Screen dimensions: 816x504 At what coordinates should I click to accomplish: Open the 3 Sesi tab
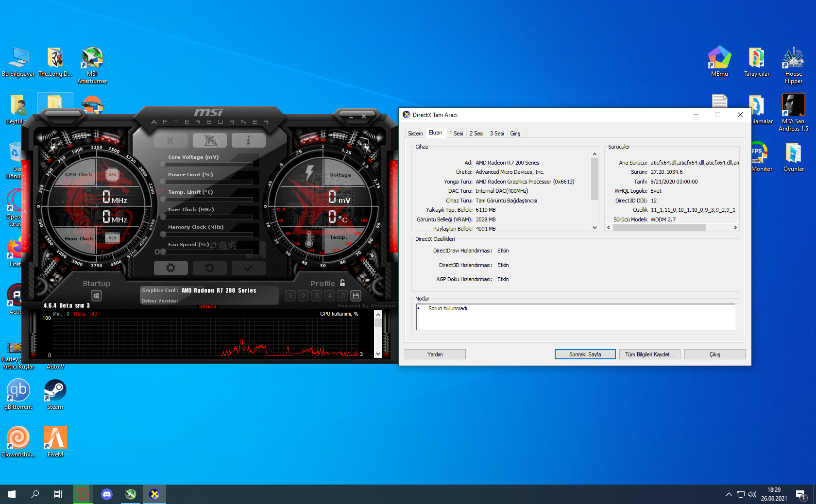[497, 134]
